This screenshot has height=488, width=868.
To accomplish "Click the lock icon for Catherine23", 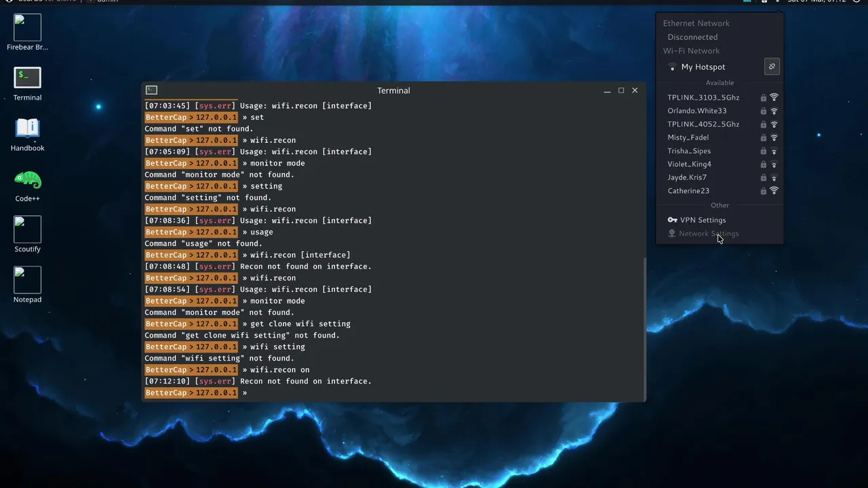I will (764, 191).
